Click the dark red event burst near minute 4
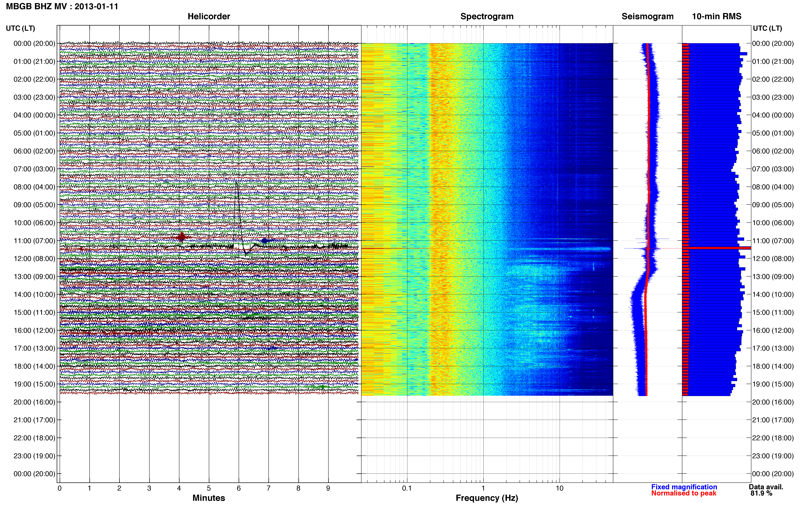 coord(181,237)
